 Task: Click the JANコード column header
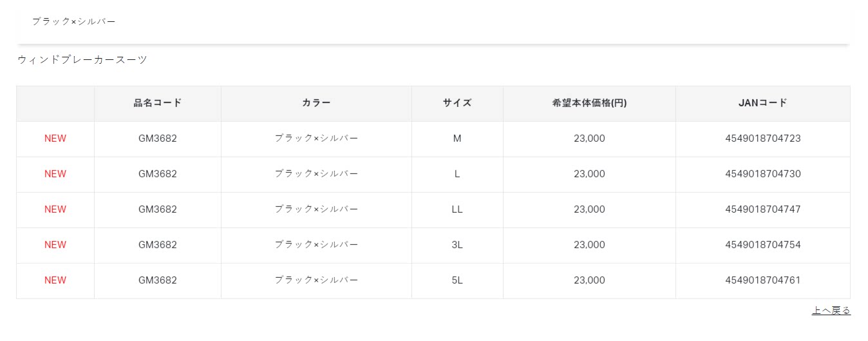click(x=763, y=102)
